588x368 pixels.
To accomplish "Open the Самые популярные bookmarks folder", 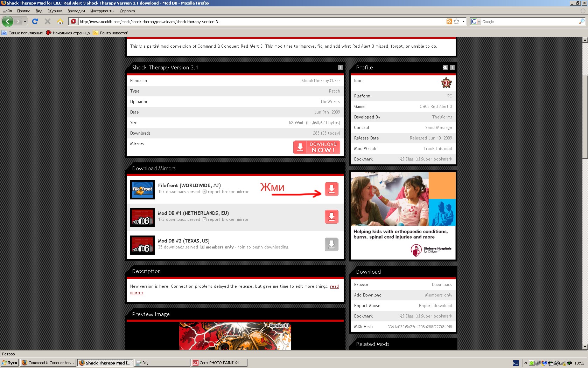I will (x=22, y=33).
